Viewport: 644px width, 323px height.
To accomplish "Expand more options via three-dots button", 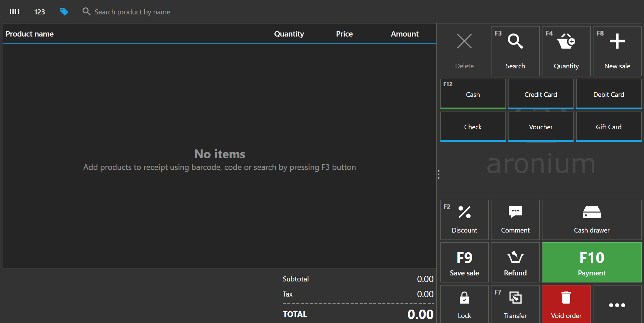I will click(617, 305).
